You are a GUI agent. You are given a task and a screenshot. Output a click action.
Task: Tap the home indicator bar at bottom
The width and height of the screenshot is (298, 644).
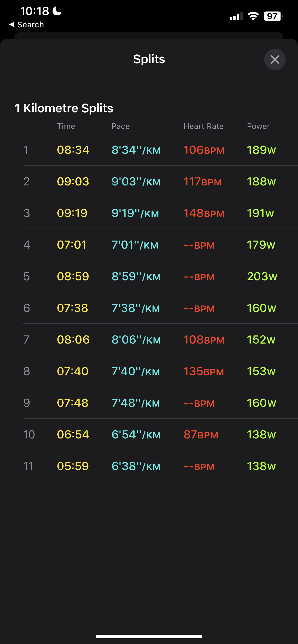tap(149, 636)
